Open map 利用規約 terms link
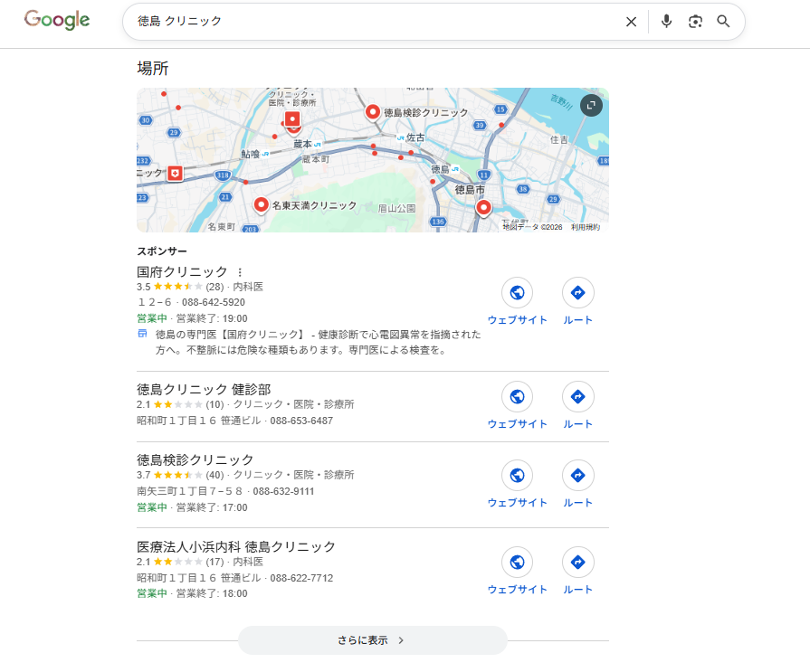 585,228
